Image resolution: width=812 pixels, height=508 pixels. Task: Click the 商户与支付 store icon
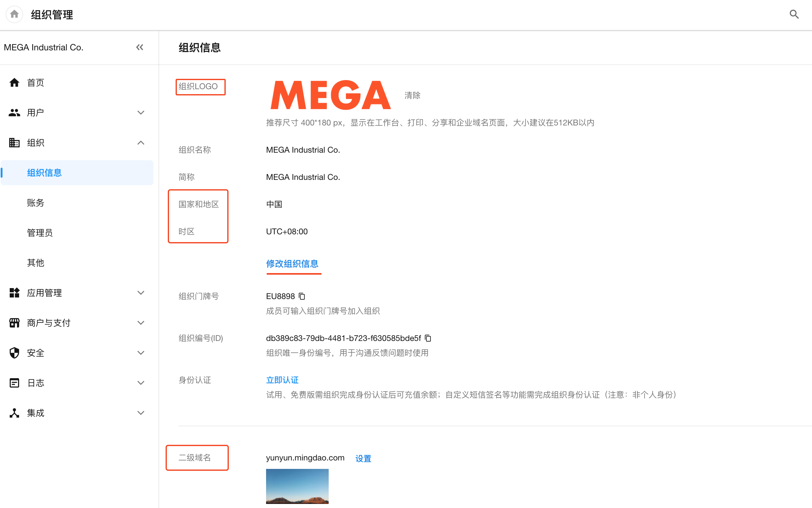[x=14, y=323]
